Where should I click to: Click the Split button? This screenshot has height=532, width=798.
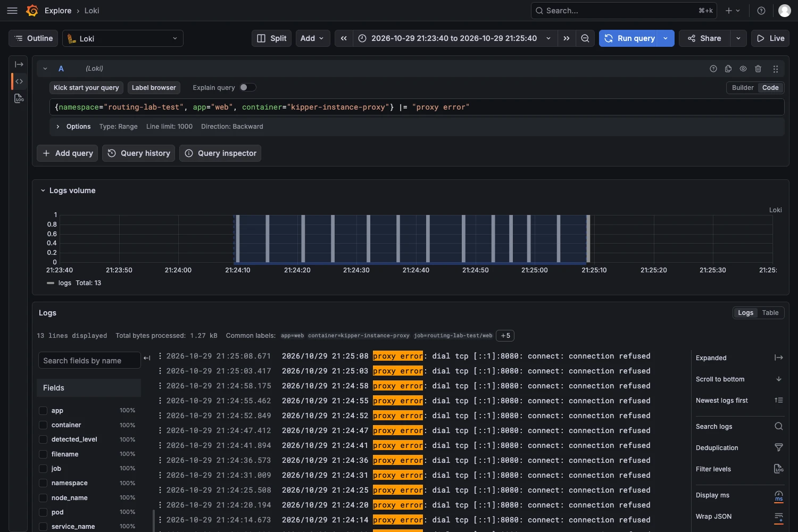click(271, 38)
